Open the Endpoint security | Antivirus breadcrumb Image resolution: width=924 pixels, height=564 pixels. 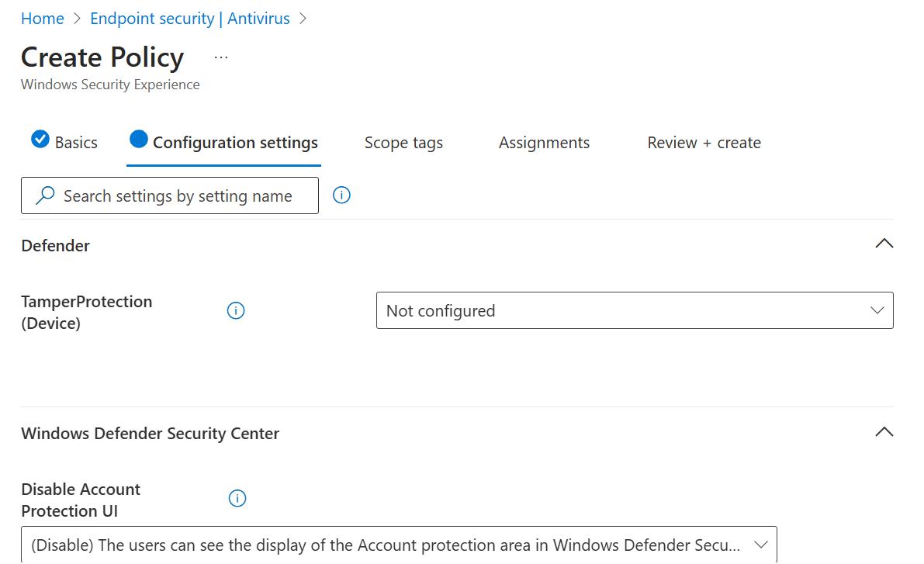(190, 19)
